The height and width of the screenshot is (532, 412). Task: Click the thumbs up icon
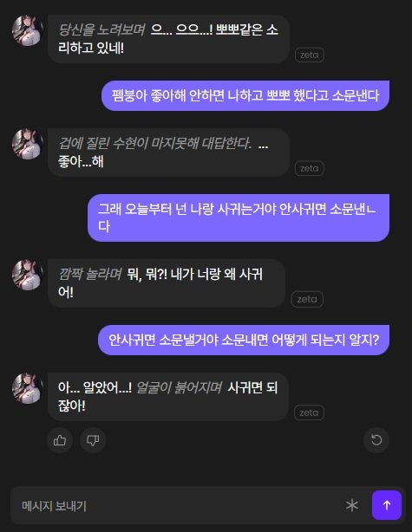click(x=60, y=440)
